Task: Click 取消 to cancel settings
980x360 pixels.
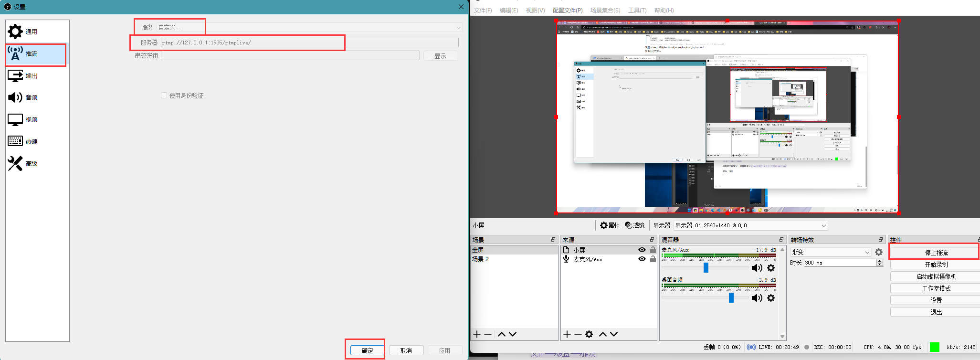Action: click(x=406, y=350)
